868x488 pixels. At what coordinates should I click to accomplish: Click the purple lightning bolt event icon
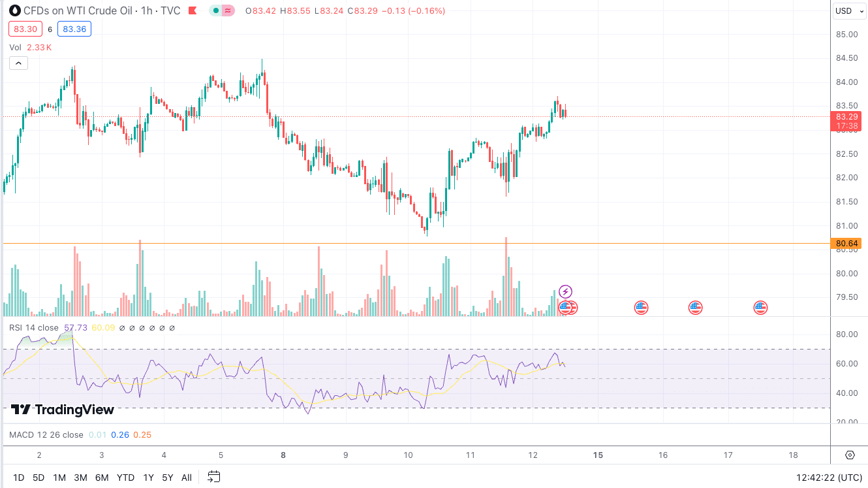click(566, 291)
